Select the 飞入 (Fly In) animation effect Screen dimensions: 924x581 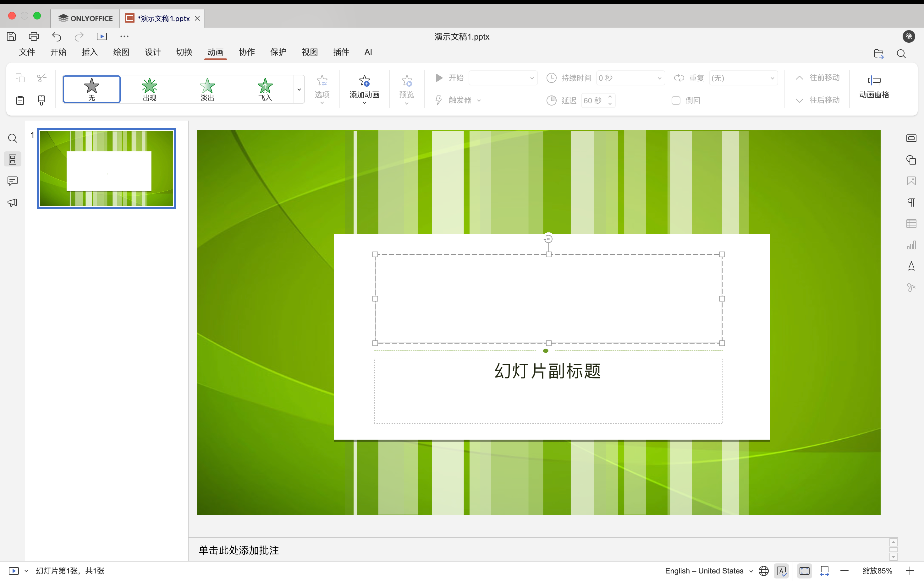pos(265,89)
